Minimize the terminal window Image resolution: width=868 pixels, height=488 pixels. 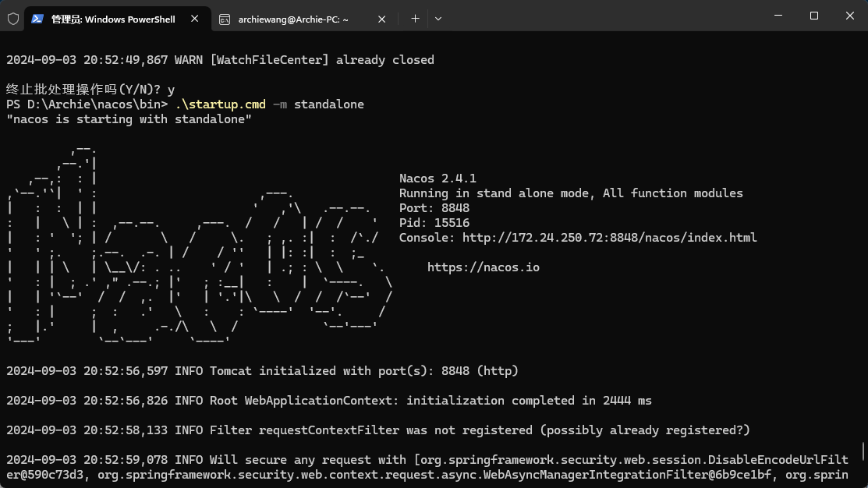click(x=778, y=16)
